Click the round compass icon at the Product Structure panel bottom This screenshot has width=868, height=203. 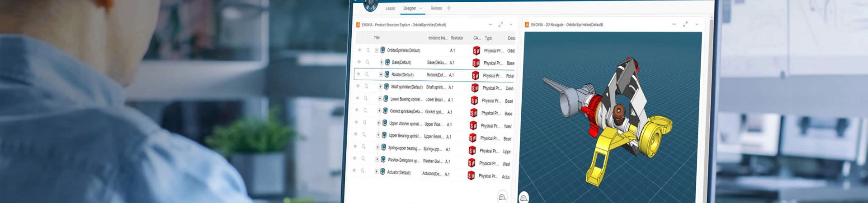click(x=502, y=197)
